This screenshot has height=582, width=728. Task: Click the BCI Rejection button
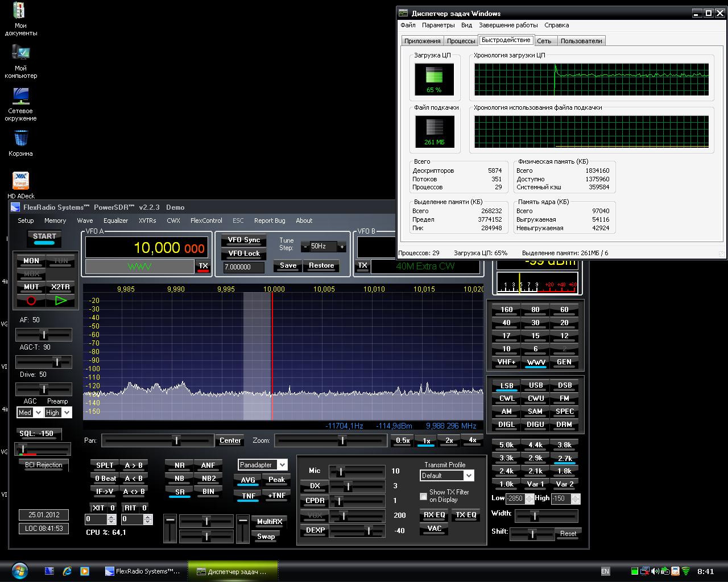(x=44, y=465)
